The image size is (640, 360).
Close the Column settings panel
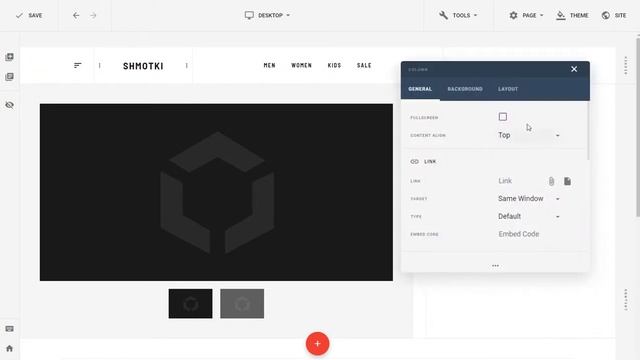(574, 69)
